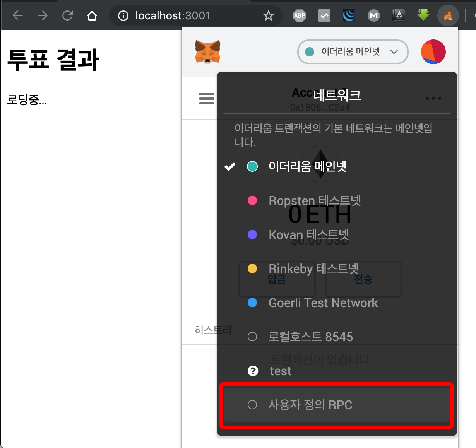Go forward in browser history
The image size is (476, 448).
coord(43,15)
